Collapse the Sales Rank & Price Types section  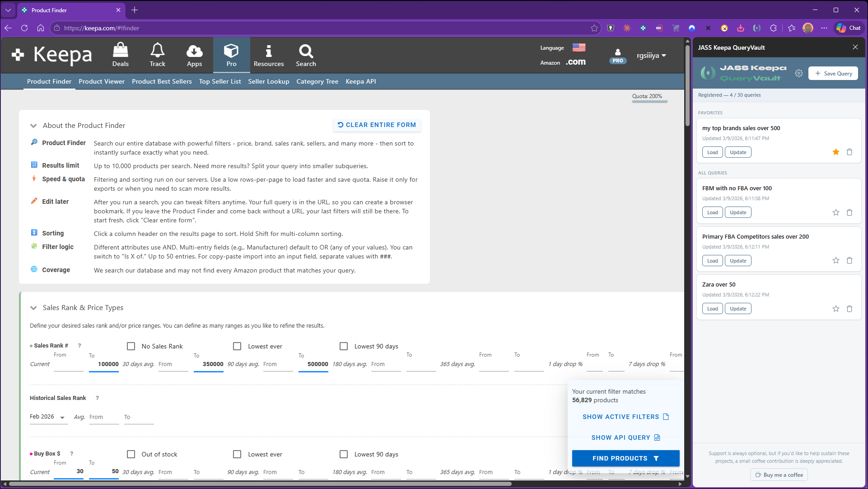click(33, 308)
